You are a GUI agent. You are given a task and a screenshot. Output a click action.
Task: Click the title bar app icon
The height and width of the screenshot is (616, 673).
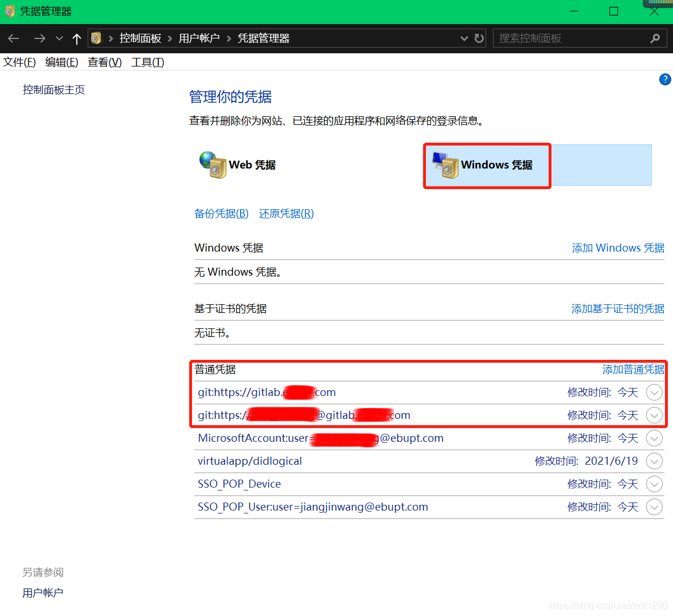click(9, 11)
